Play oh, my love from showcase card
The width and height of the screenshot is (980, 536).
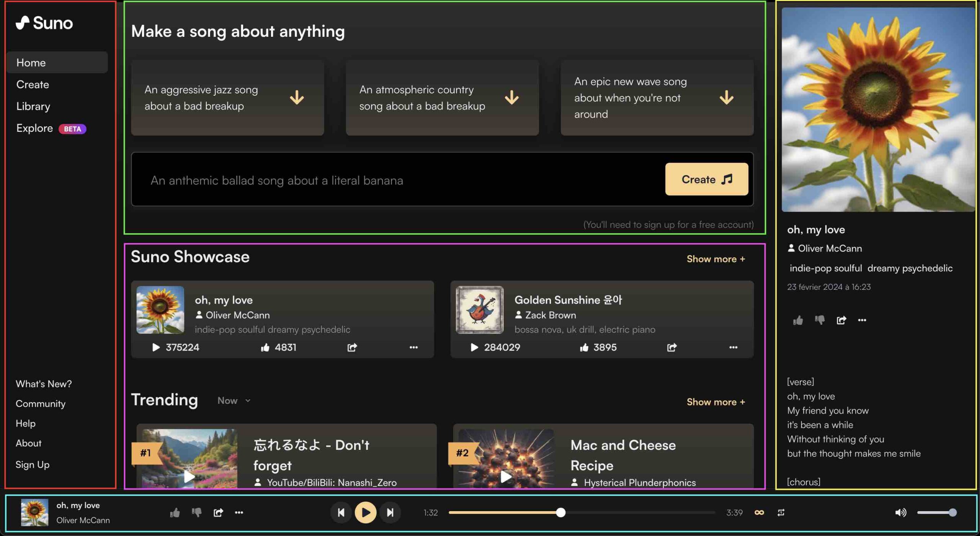[156, 347]
